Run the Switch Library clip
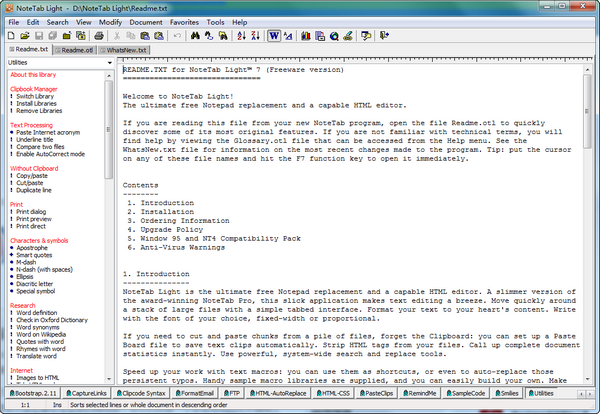The width and height of the screenshot is (600, 414). (x=35, y=96)
